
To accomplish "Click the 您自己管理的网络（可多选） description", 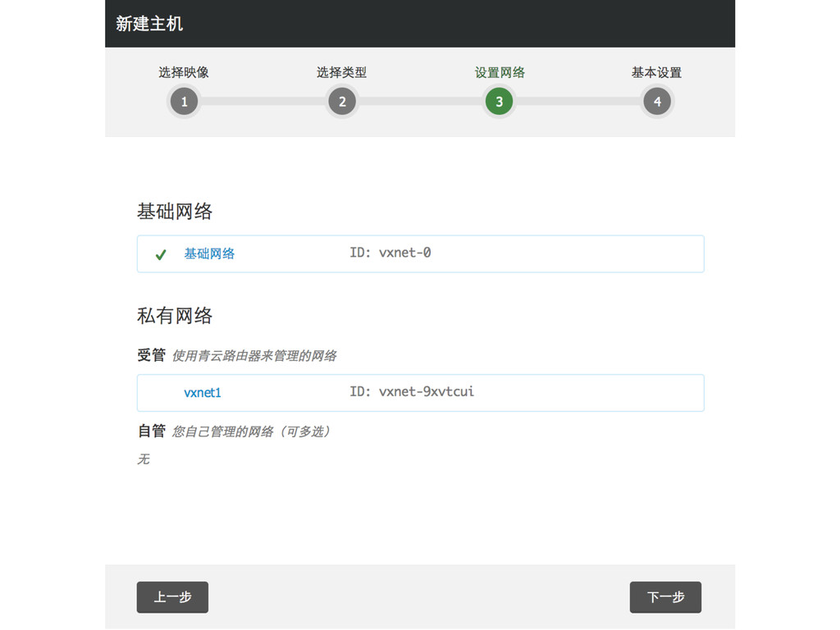I will (x=252, y=431).
